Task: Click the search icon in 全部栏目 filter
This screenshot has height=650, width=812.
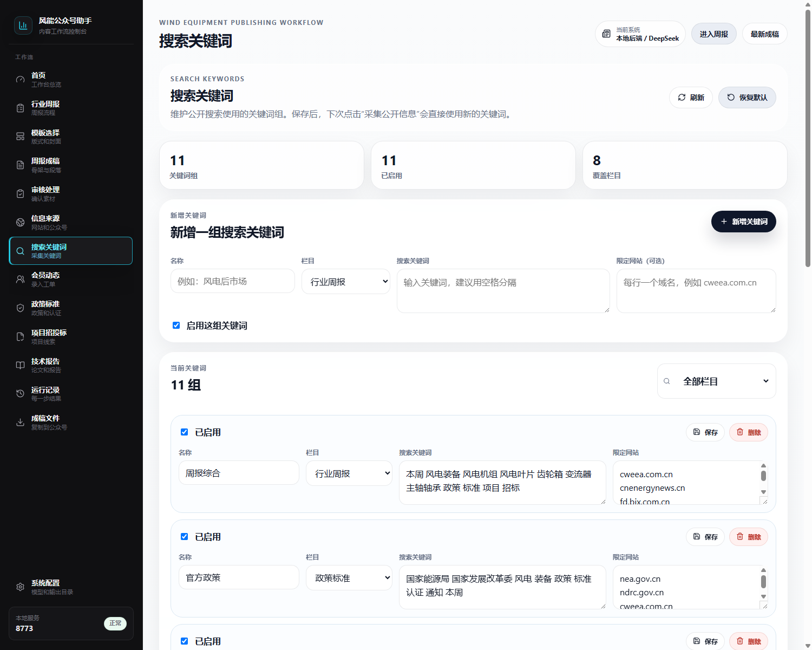Action: (667, 381)
